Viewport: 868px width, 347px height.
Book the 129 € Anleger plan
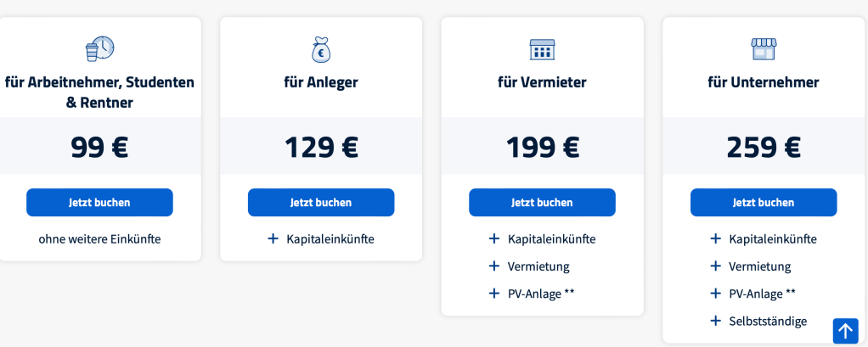tap(321, 202)
